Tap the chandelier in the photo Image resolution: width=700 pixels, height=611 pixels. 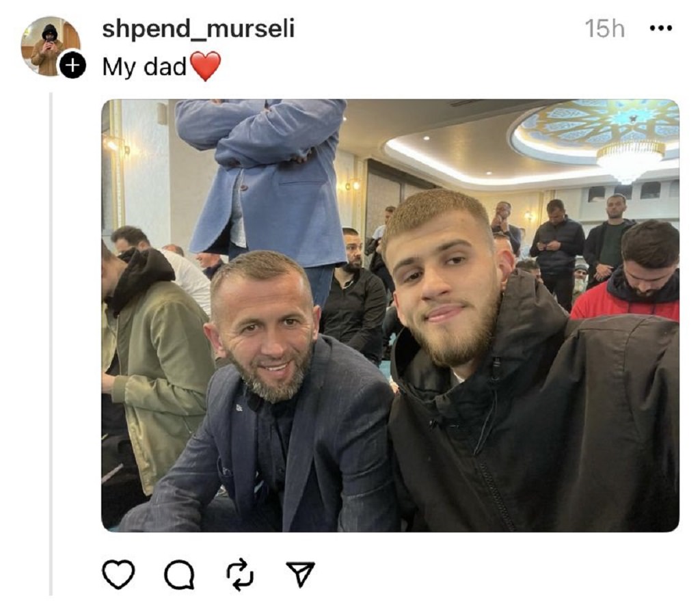(630, 159)
